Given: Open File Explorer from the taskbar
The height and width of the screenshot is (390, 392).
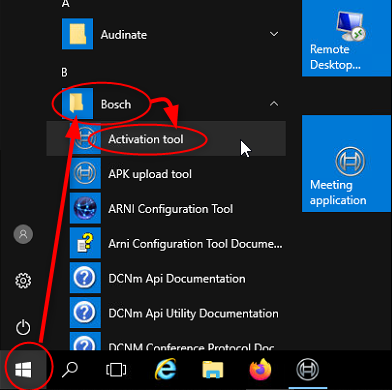Looking at the screenshot, I should point(213,370).
